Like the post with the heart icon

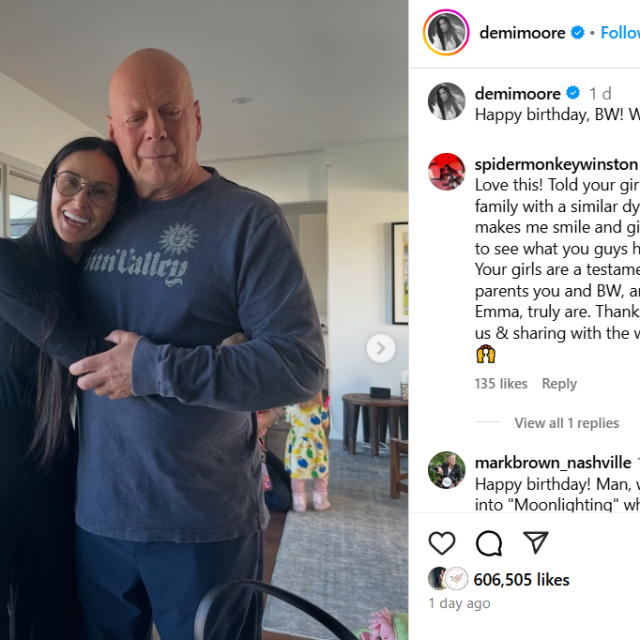(x=442, y=543)
